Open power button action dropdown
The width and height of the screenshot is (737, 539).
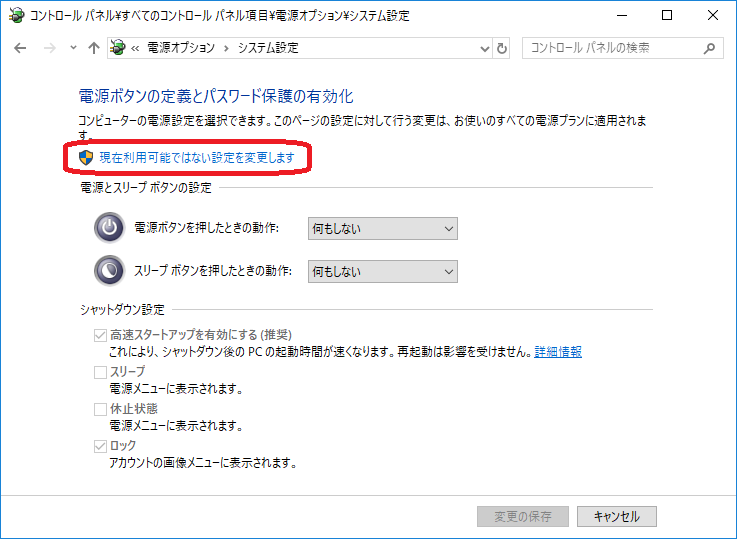[383, 228]
